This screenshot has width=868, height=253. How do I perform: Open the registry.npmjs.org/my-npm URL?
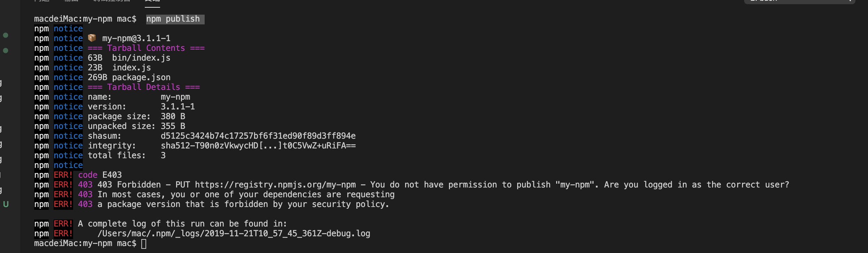(275, 185)
